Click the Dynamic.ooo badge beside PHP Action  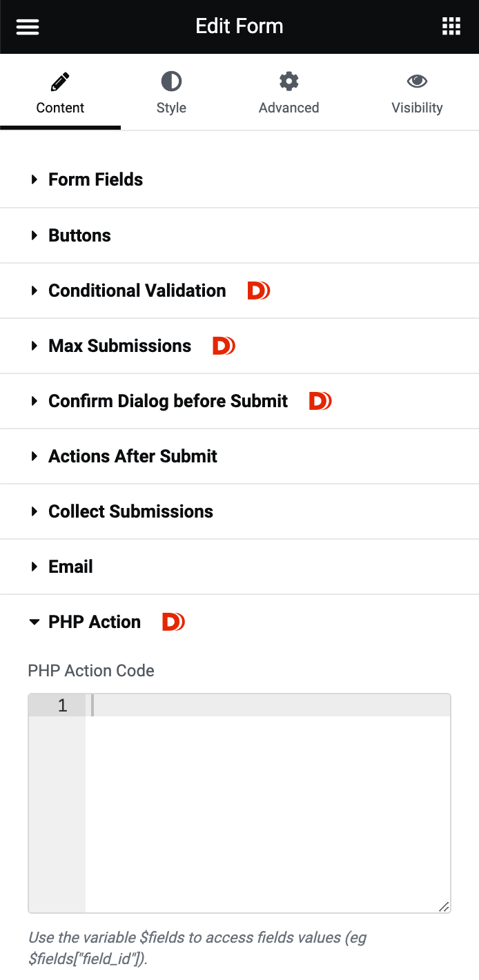tap(173, 621)
